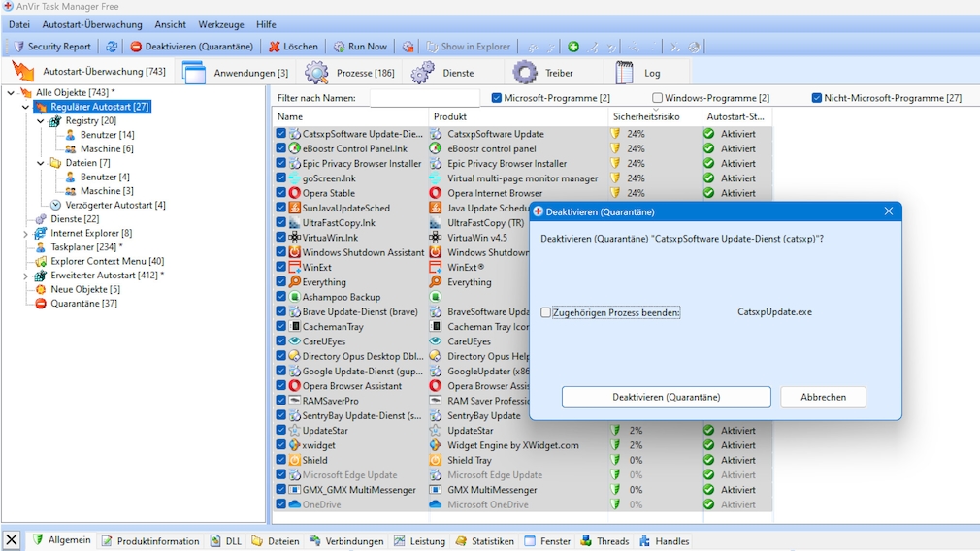Toggle the Nicht-Microsoft-Programme [27] checkbox
980x551 pixels.
816,97
